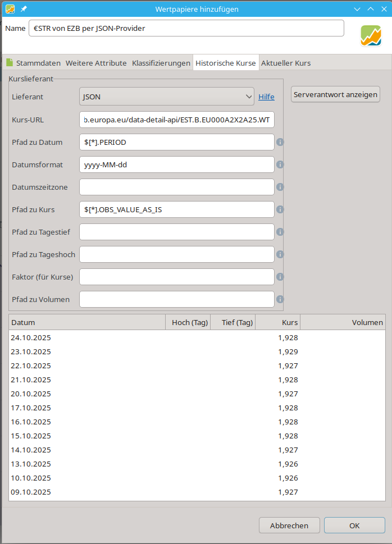The image size is (392, 544).
Task: Click the info icon beside Pfad zu Kurs
Action: pos(280,209)
